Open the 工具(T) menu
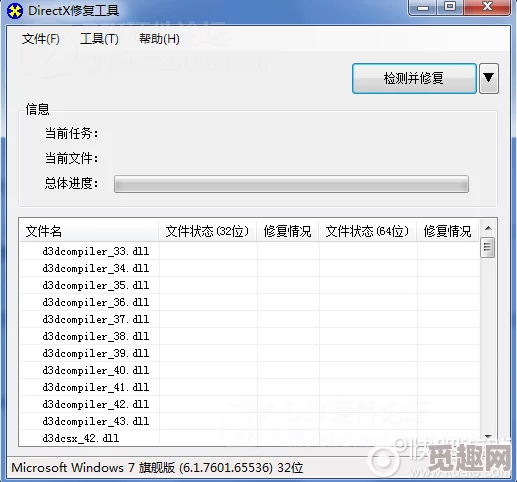 [x=99, y=39]
